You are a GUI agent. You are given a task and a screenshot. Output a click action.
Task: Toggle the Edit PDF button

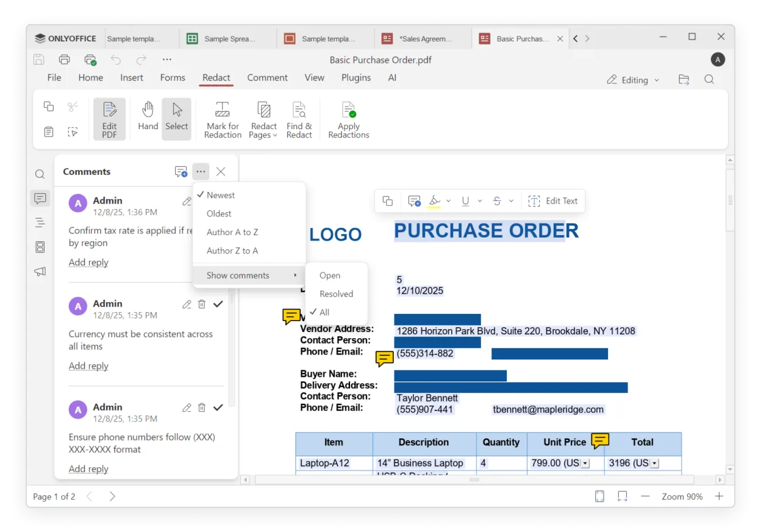110,119
